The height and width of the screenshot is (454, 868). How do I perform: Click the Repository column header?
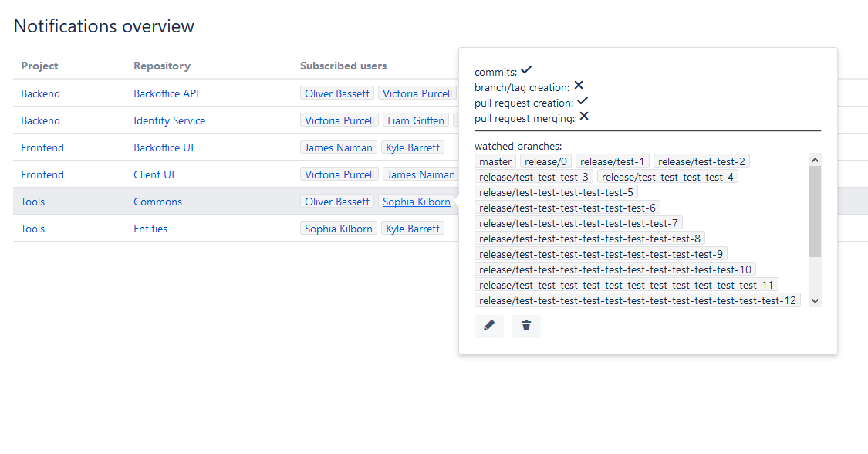click(x=162, y=66)
